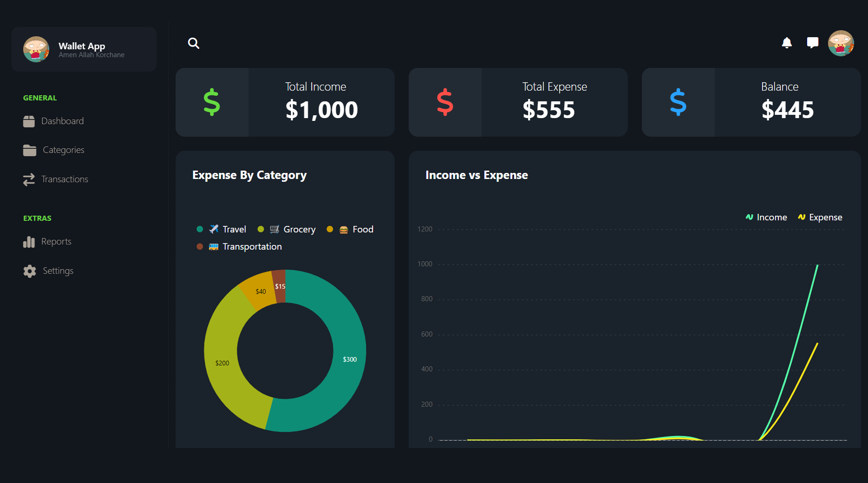Select the Food legend entry
Viewport: 868px width, 483px height.
[350, 229]
